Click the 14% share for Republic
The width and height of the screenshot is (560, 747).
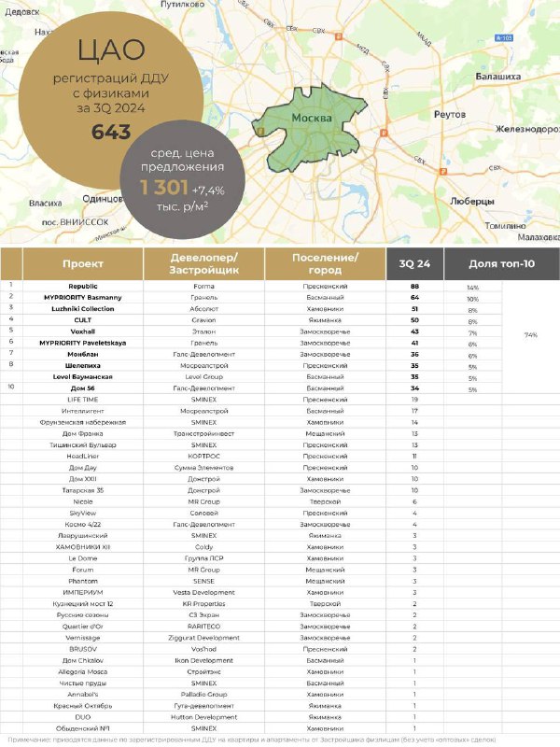(472, 288)
